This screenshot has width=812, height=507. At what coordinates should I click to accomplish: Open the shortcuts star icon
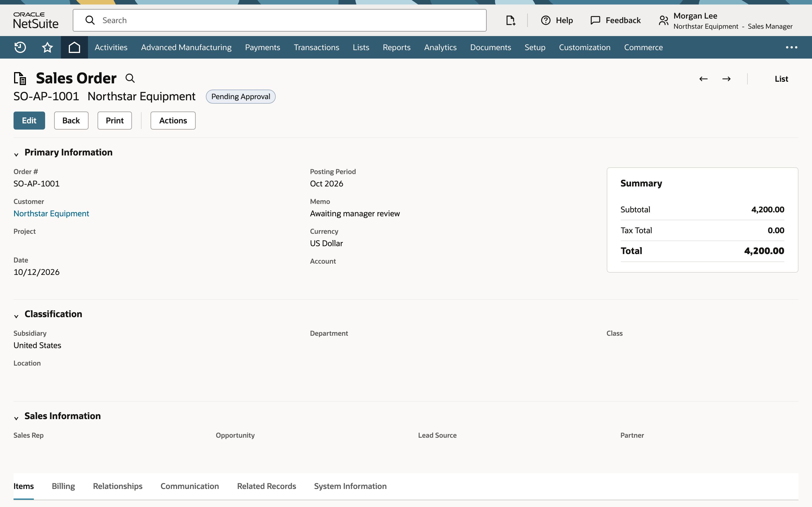(x=47, y=47)
